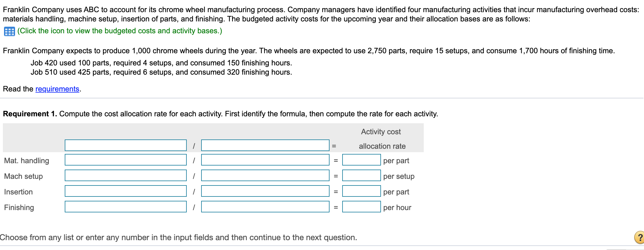Open the Mat. handling numerator list

click(x=126, y=160)
